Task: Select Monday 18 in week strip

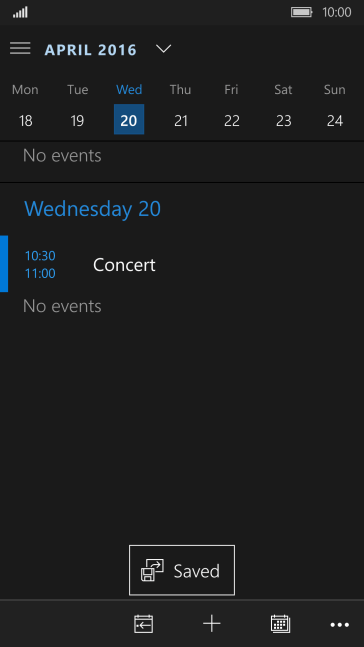Action: (26, 120)
